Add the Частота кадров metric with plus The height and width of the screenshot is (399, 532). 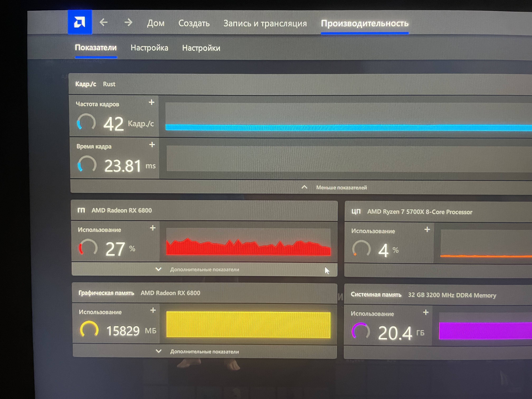point(151,103)
